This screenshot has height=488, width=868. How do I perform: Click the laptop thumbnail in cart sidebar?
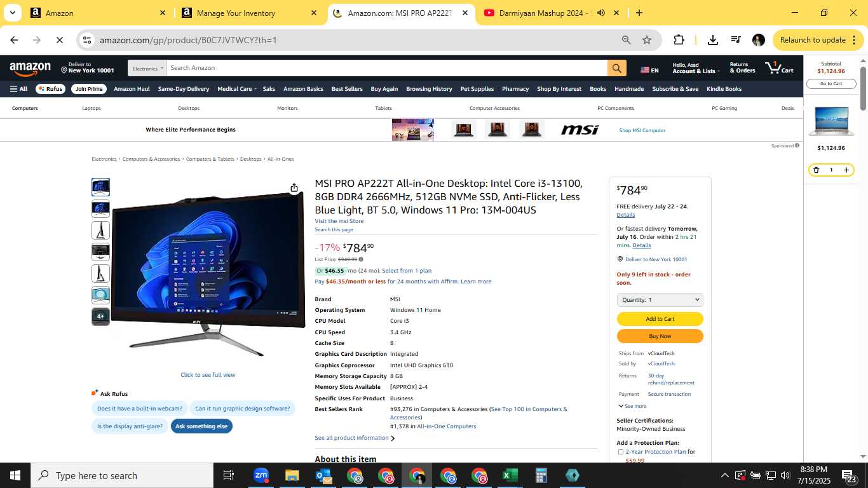click(831, 121)
